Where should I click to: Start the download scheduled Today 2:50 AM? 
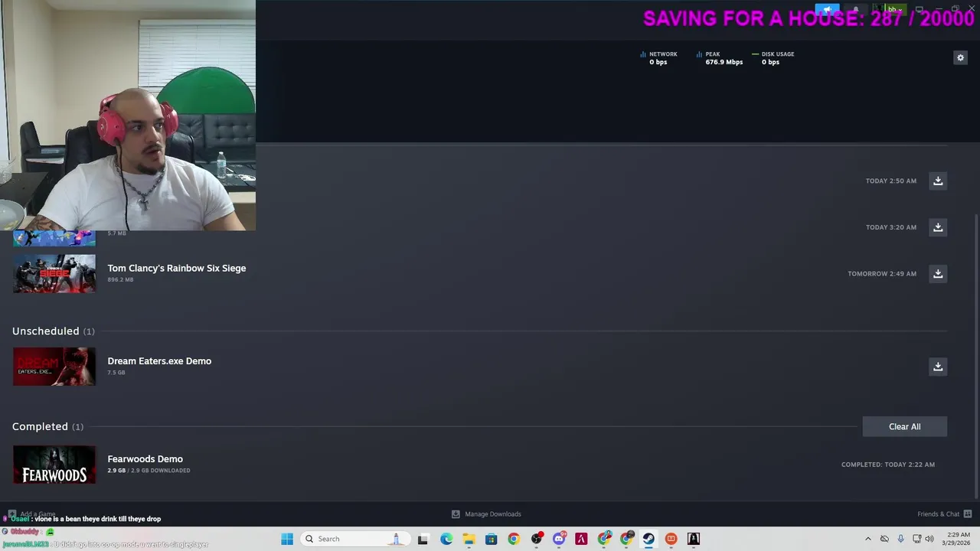(x=938, y=181)
